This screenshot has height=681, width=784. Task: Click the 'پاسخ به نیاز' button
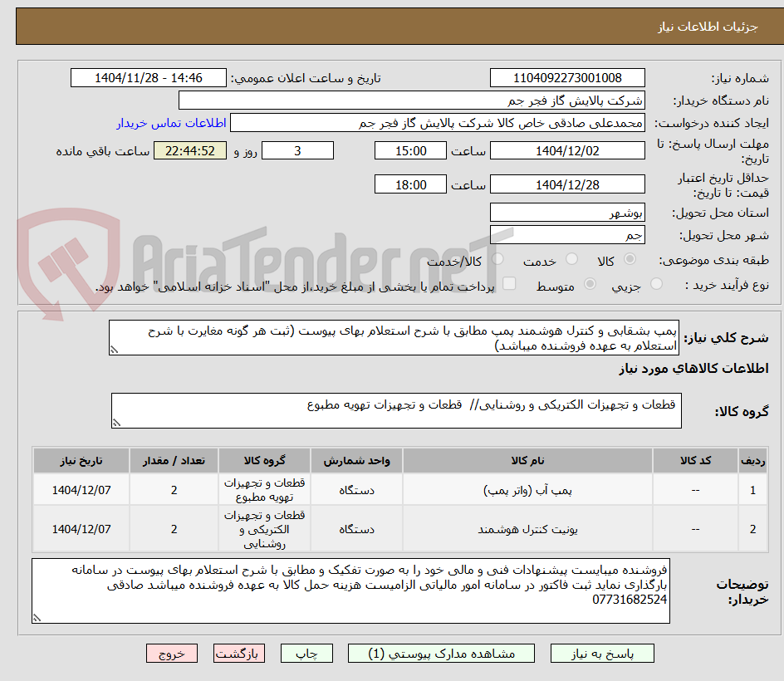(602, 654)
